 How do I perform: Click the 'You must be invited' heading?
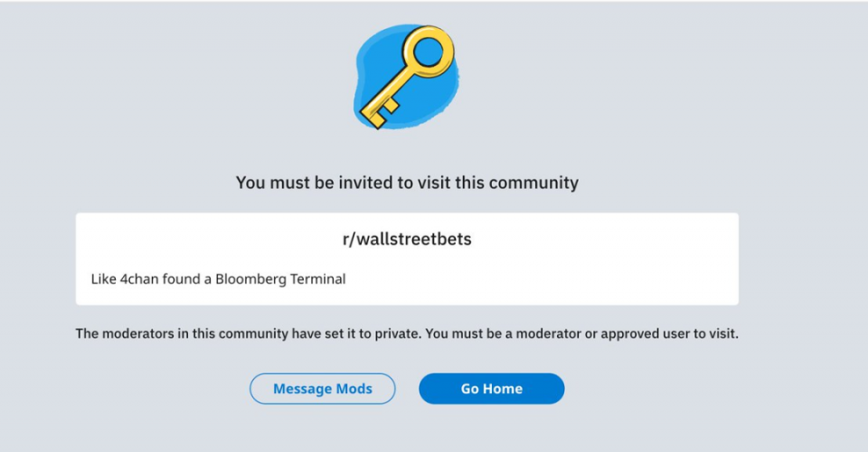pos(407,183)
